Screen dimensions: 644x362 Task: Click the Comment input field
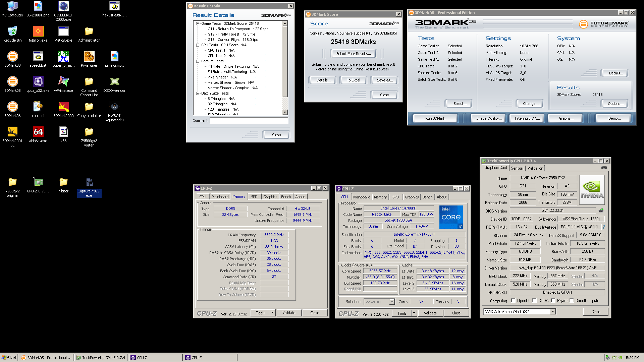(249, 120)
